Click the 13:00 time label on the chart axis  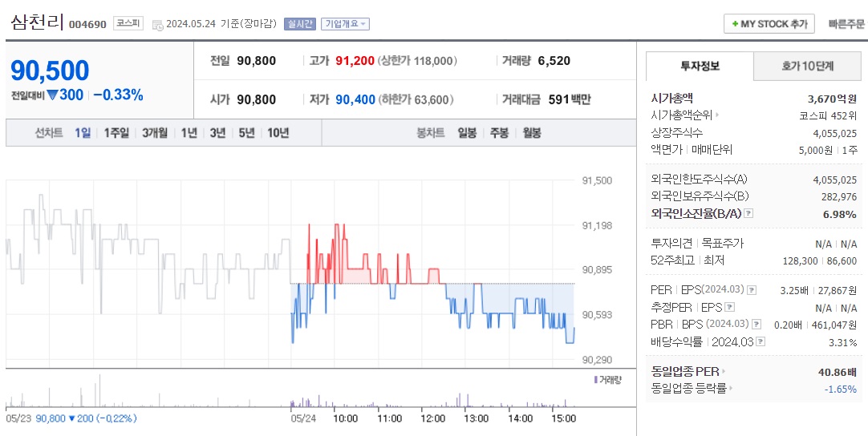[x=476, y=419]
